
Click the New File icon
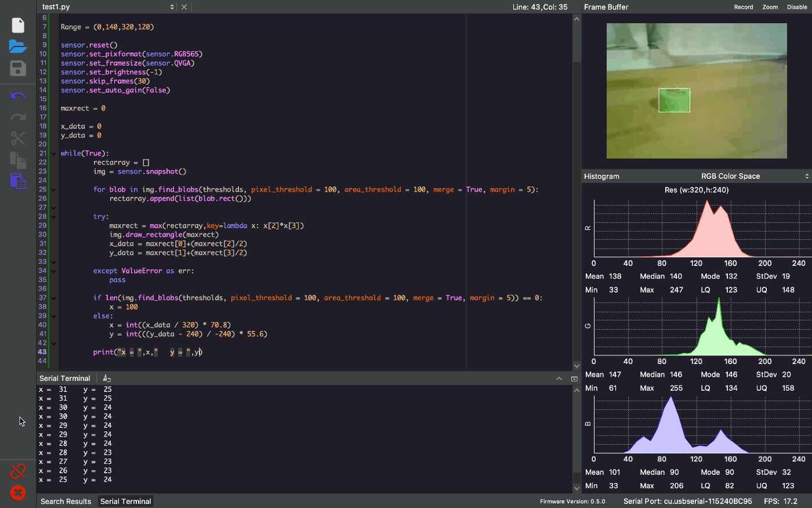click(x=18, y=25)
